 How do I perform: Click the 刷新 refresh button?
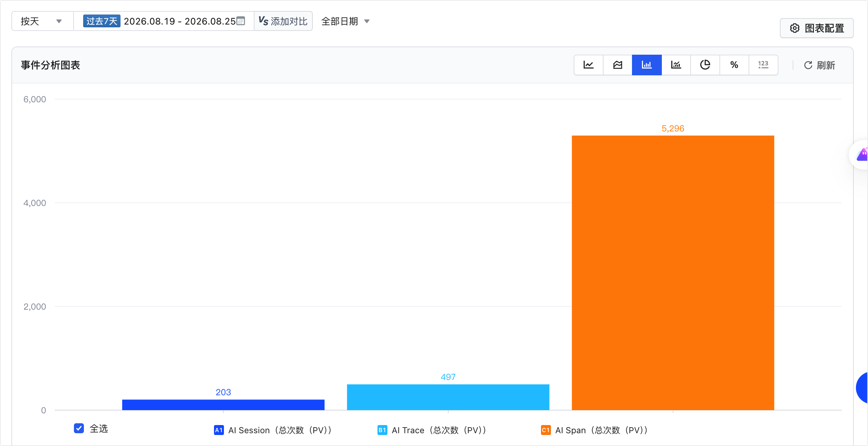[819, 65]
